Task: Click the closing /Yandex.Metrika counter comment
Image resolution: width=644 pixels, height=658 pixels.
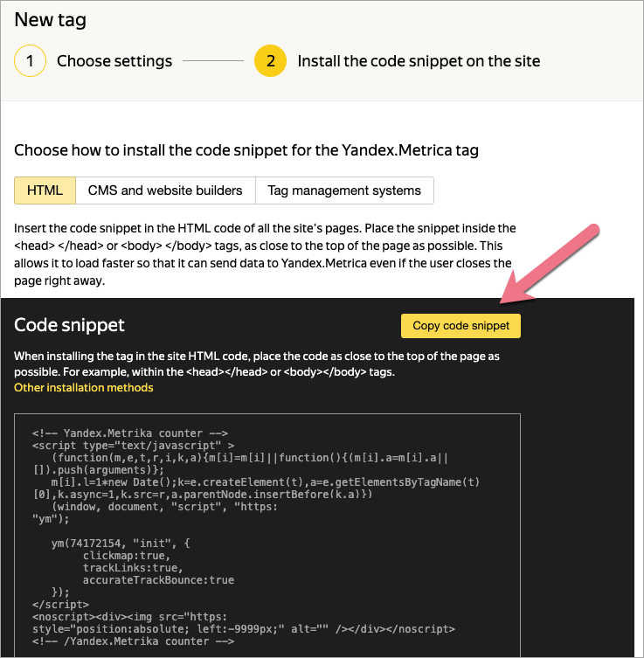Action: [133, 641]
